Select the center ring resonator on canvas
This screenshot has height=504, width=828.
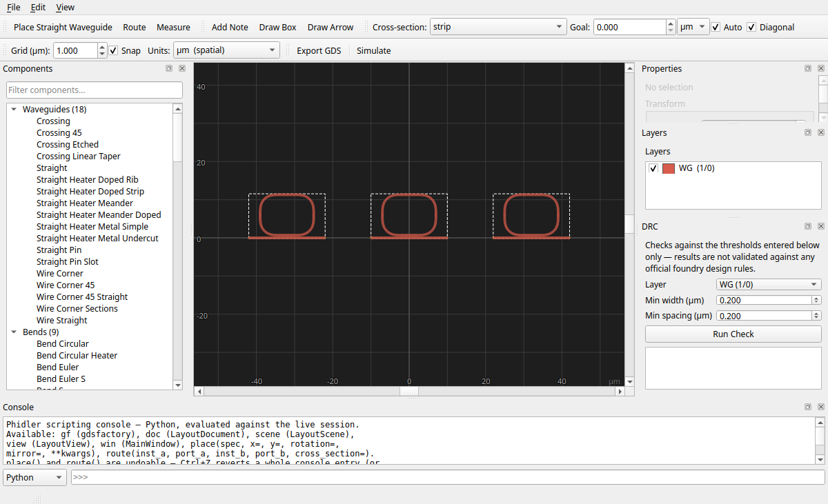coord(409,216)
